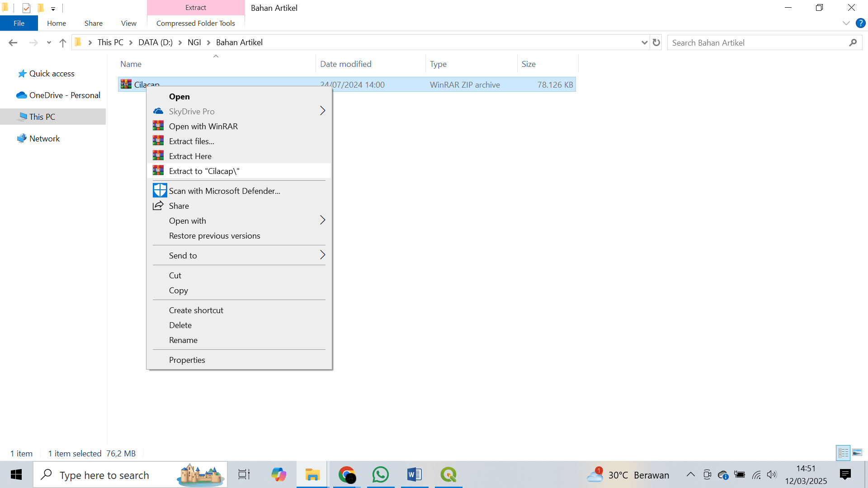Switch to large icons view toggle
The image size is (868, 488).
coord(857,452)
